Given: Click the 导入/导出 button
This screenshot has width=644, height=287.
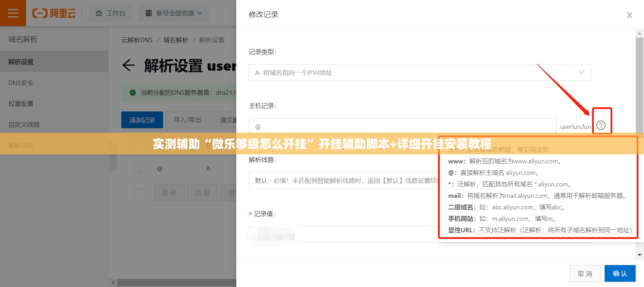Looking at the screenshot, I should tap(187, 120).
